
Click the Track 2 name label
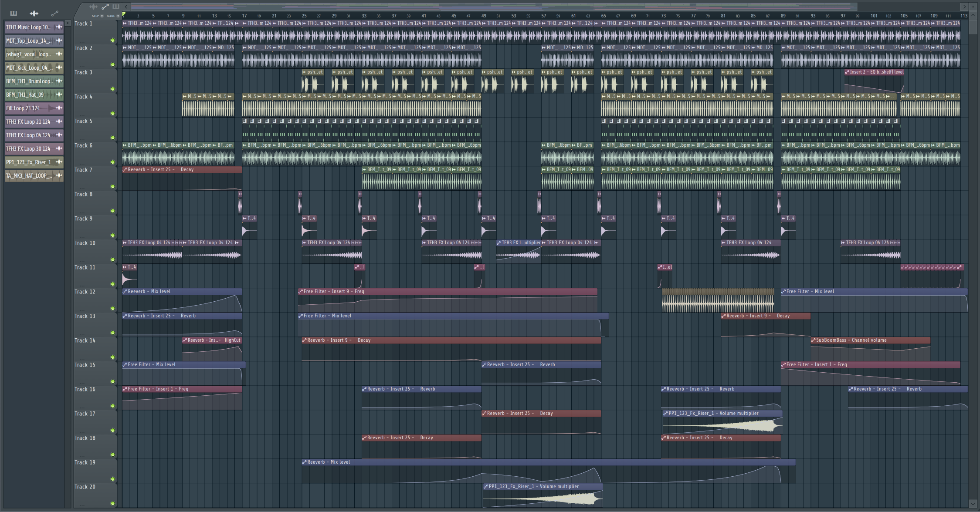[x=83, y=48]
